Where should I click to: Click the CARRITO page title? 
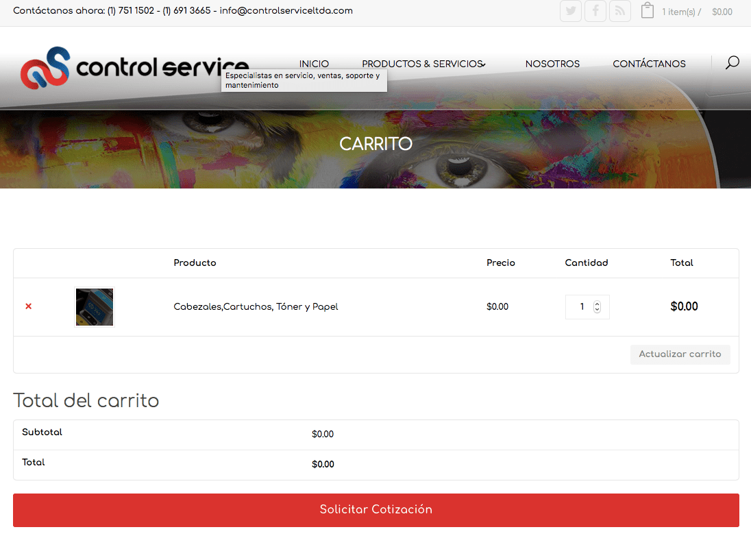375,144
